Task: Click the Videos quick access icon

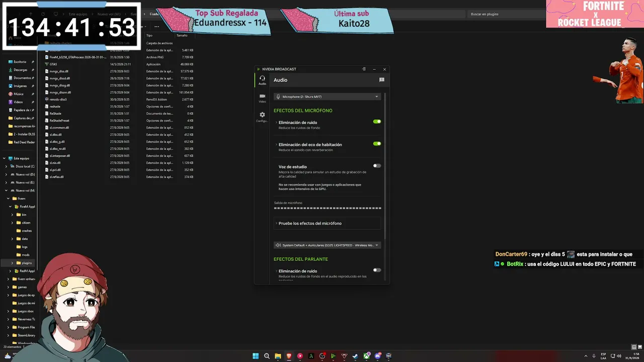Action: [x=11, y=102]
